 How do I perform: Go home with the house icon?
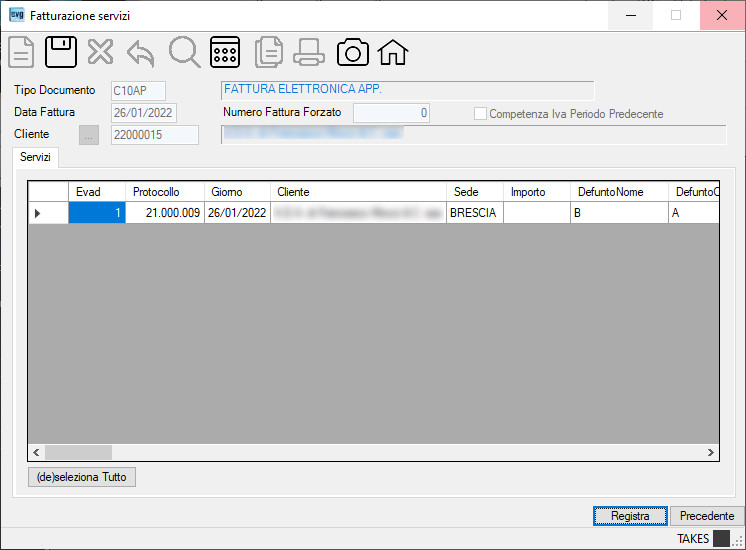[x=393, y=52]
